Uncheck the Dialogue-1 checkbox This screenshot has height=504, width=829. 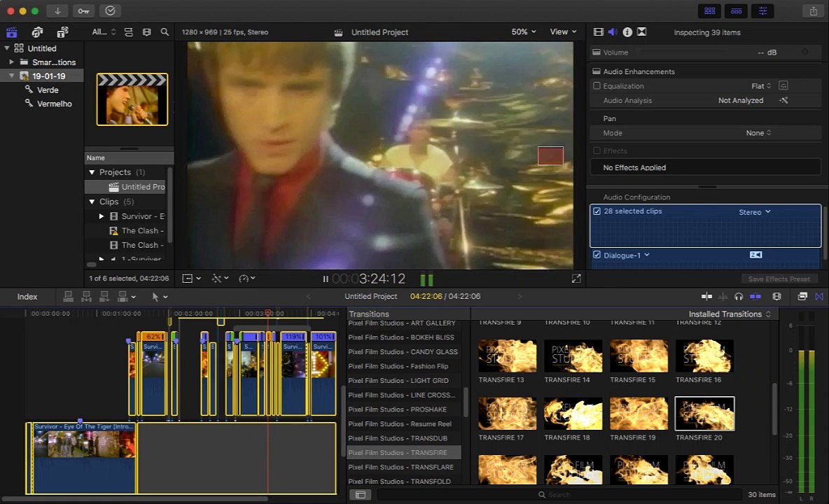pos(597,255)
